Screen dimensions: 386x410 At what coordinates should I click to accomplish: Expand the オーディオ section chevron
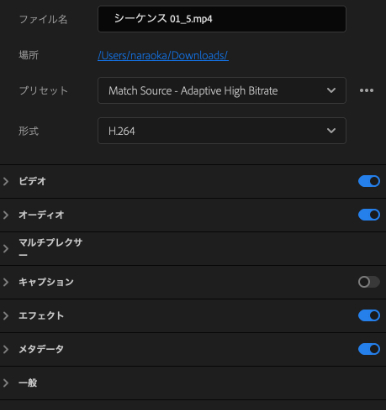click(x=6, y=215)
